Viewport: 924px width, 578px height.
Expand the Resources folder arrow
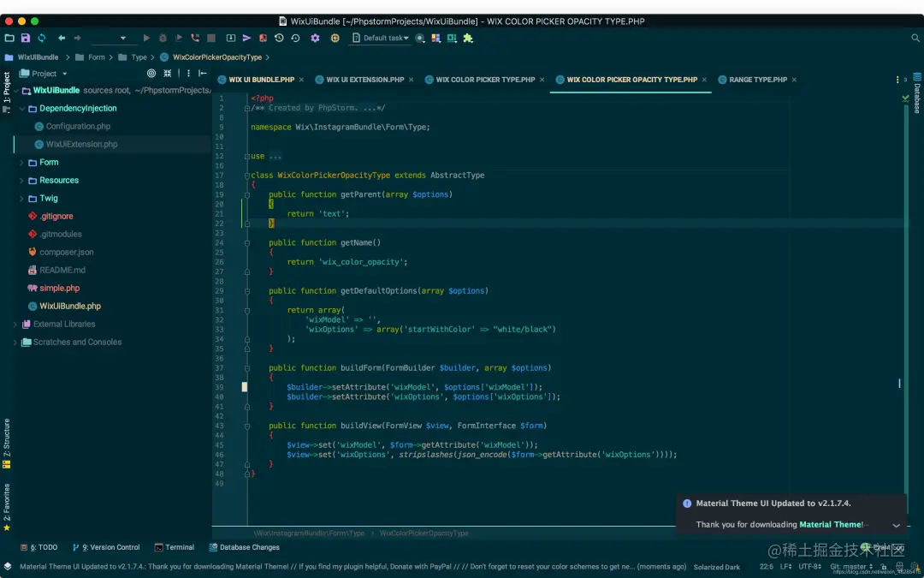[x=21, y=181]
